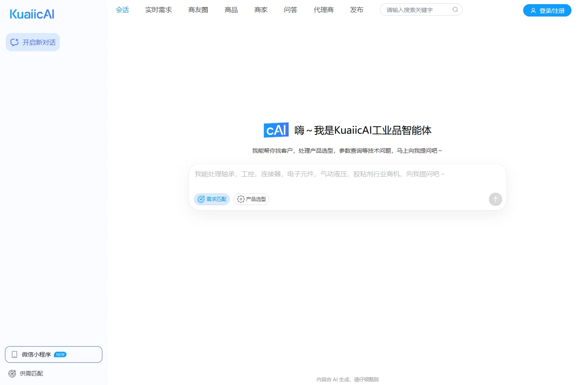Click the KuaiicAI logo
This screenshot has height=385, width=588.
pos(32,14)
